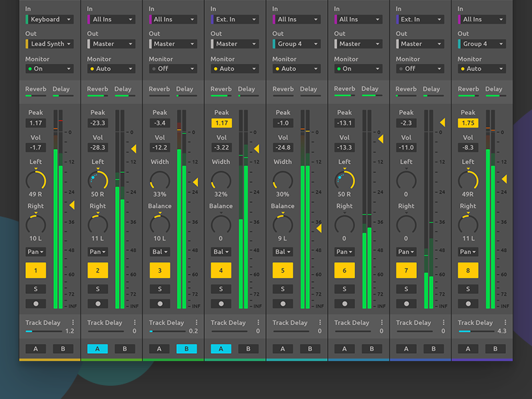532x399 pixels.
Task: Switch crossfade assign to B on track 1
Action: [x=62, y=348]
